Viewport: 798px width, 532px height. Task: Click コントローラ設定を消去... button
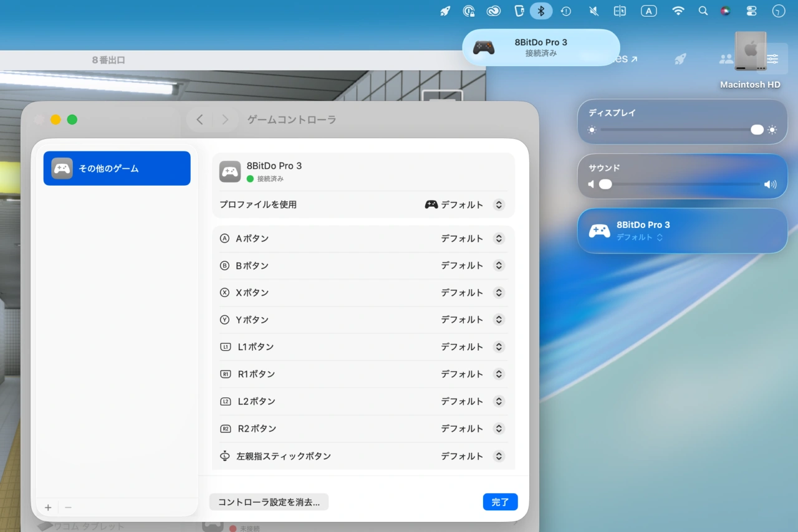coord(269,502)
